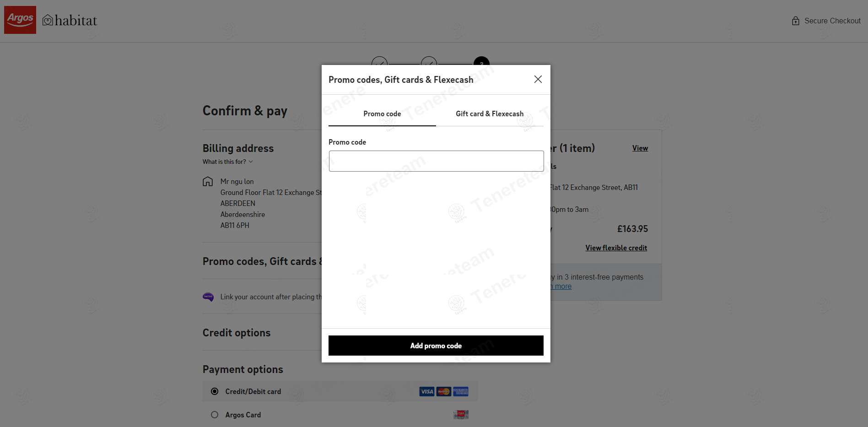
Task: Click the Nectar card icon
Action: pos(208,297)
